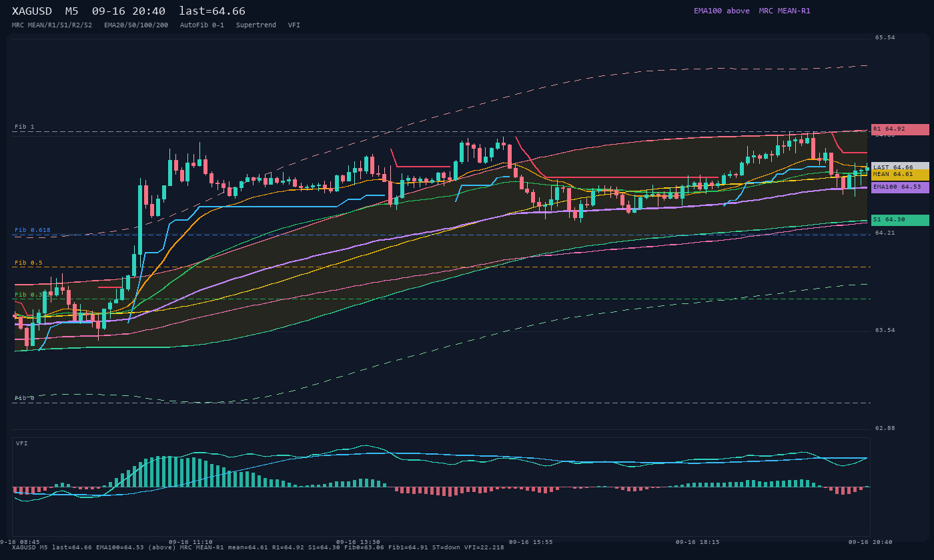This screenshot has width=934, height=560.
Task: Click the '09-16 11:10' time axis label
Action: 191,542
